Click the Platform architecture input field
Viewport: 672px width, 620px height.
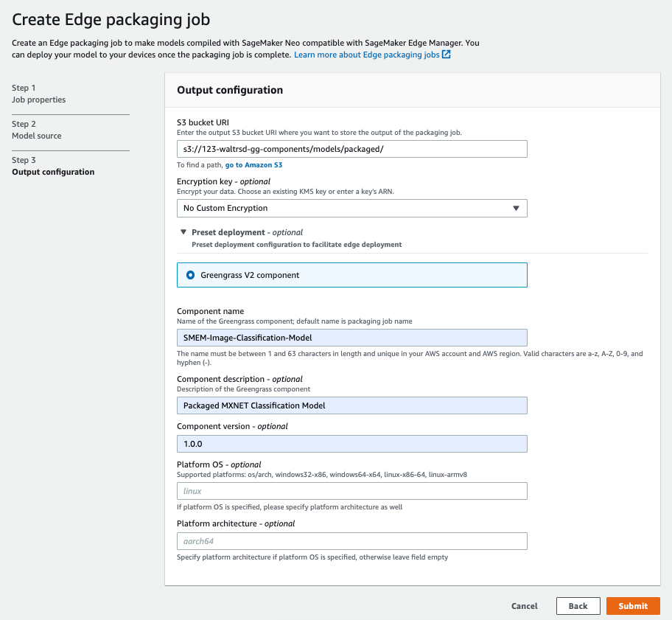352,541
